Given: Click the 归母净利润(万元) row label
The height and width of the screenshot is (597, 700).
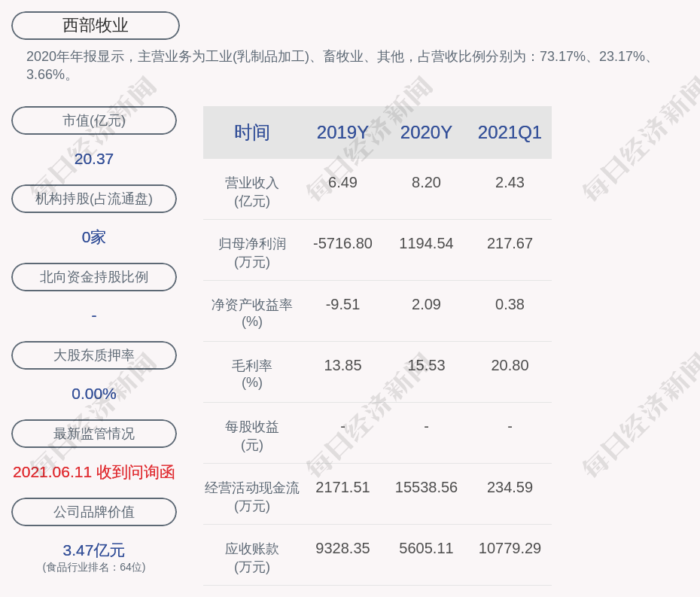Looking at the screenshot, I should tap(252, 252).
